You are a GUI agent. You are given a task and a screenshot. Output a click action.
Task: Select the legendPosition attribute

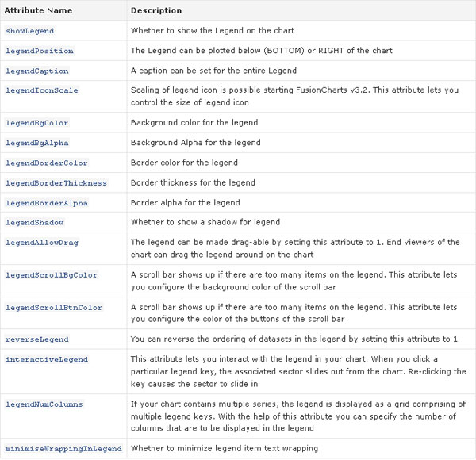pos(40,51)
